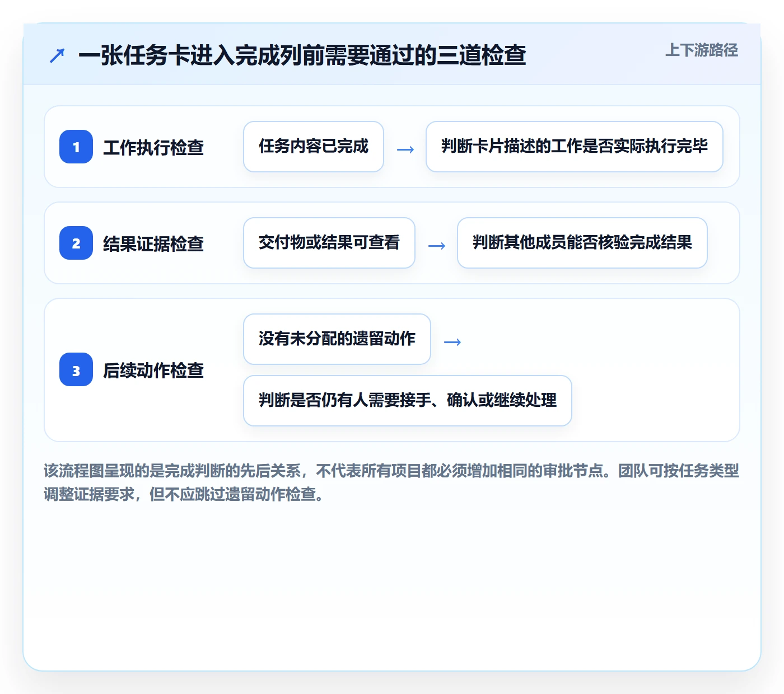Viewport: 784px width, 694px height.
Task: Select the 判断卡片描述的工作是否实际执行完毕 box
Action: pyautogui.click(x=575, y=147)
